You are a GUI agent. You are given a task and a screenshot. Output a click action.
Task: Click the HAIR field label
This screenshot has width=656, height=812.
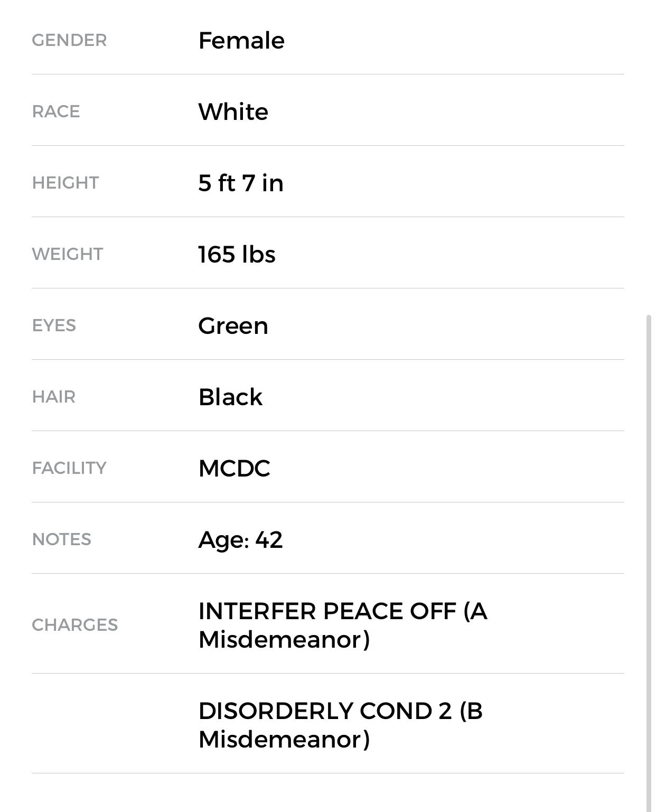[53, 397]
